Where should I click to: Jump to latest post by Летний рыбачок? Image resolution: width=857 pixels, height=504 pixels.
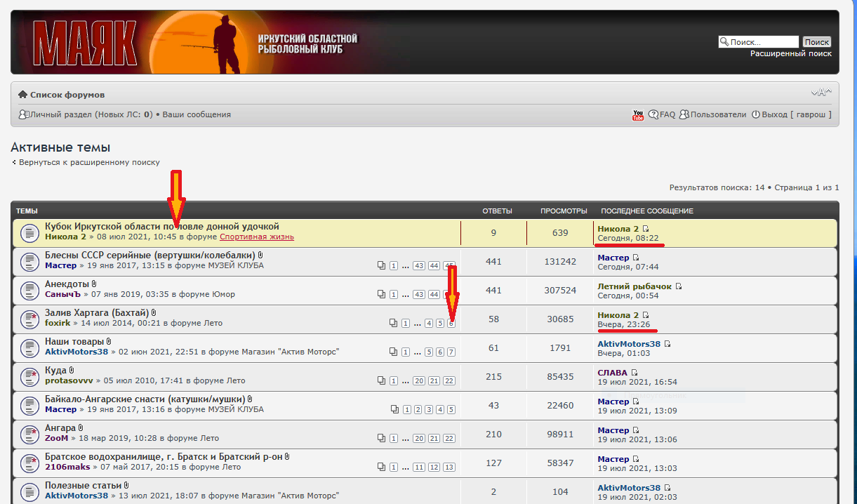[x=679, y=286]
